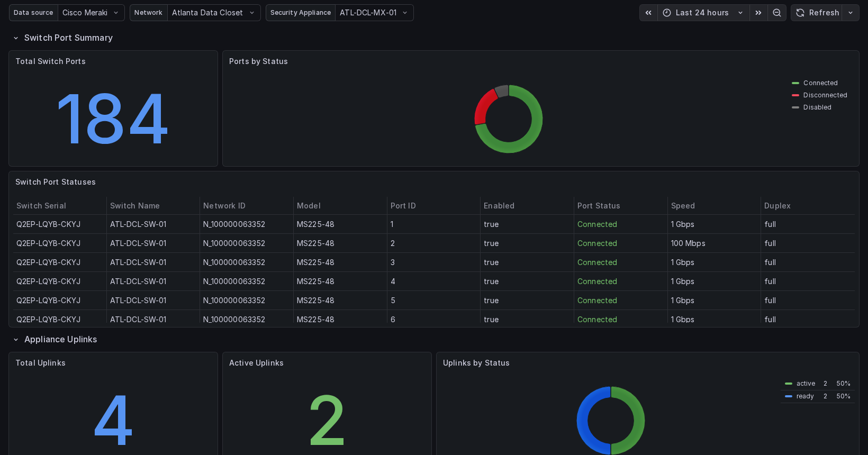Sort table by Enabled column
868x455 pixels.
(x=499, y=206)
